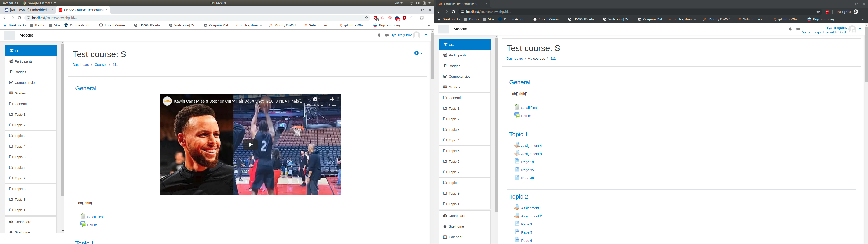This screenshot has height=244, width=868.
Task: Open the course settings gear menu
Action: tap(418, 53)
